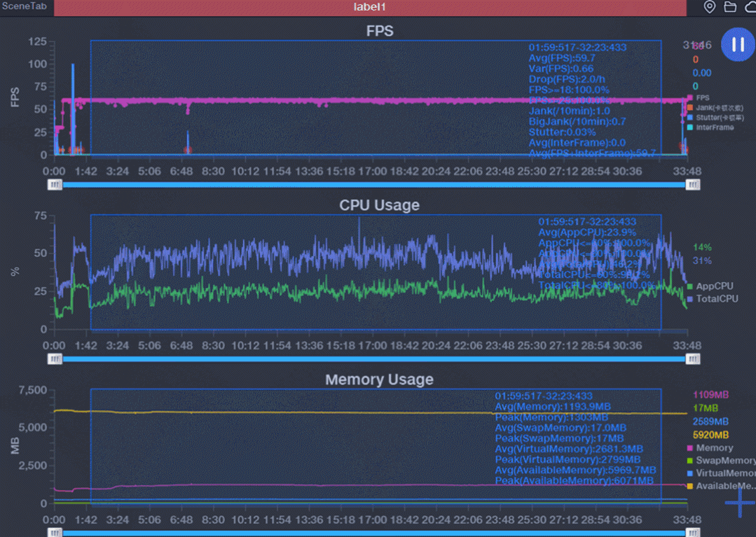Image resolution: width=756 pixels, height=537 pixels.
Task: Click the Peak(Memory):1303MB statistic
Action: [x=551, y=417]
